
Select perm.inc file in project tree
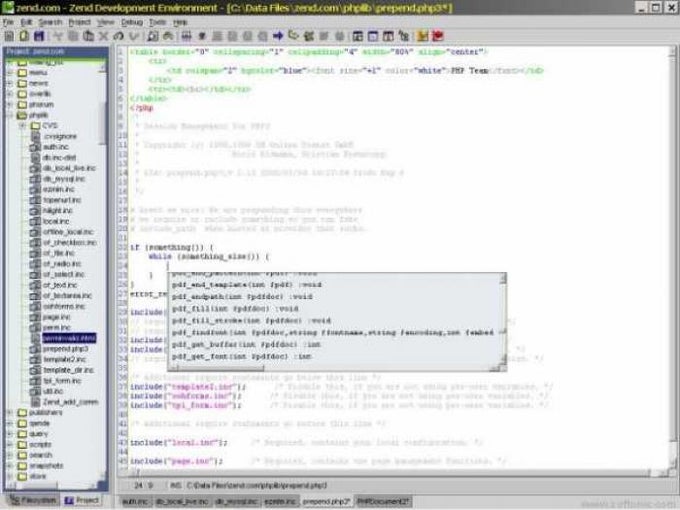pos(56,327)
